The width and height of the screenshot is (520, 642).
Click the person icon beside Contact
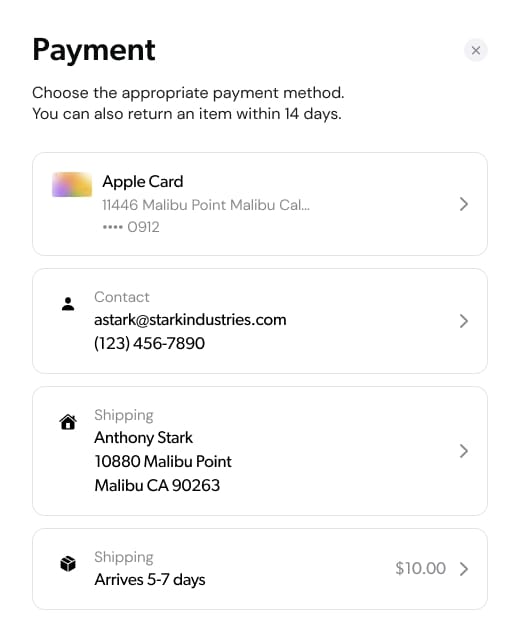68,304
